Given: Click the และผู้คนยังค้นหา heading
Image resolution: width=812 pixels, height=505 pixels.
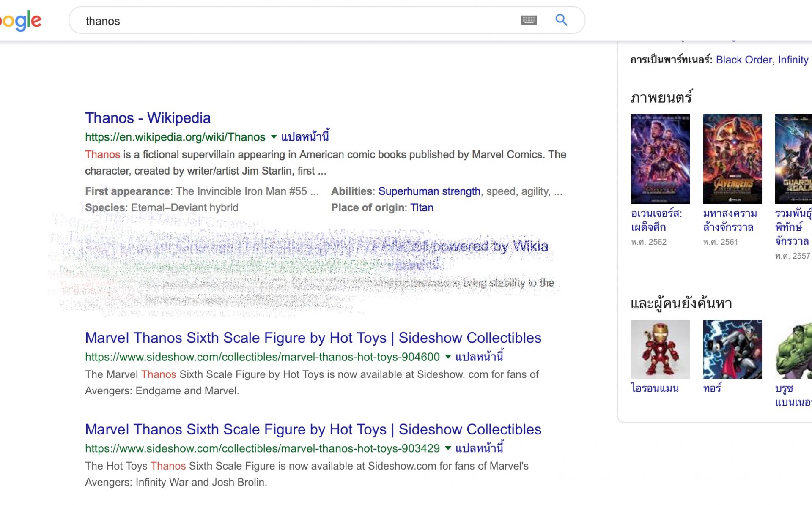Looking at the screenshot, I should click(681, 303).
